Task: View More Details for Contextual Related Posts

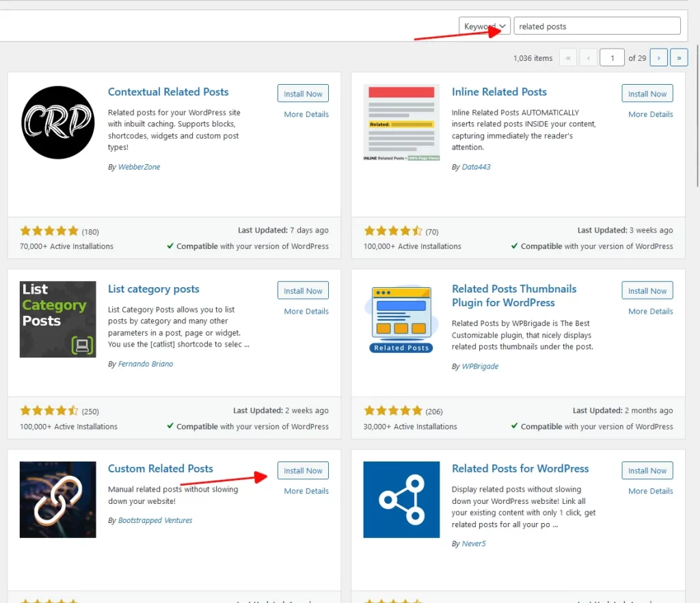Action: 306,114
